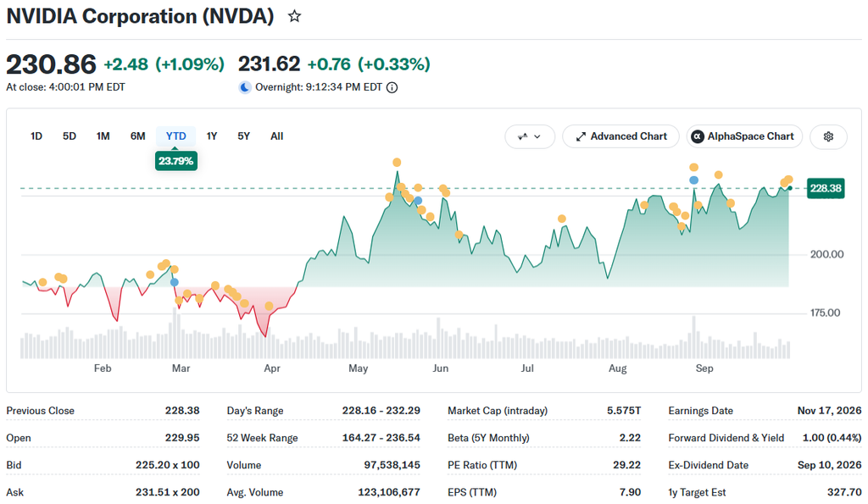Screen dimensions: 868x504
Task: Select the 1Y time range
Action: [212, 136]
